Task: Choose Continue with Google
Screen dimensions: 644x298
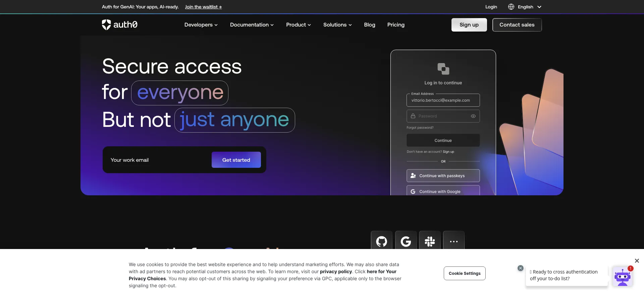Action: (x=443, y=191)
